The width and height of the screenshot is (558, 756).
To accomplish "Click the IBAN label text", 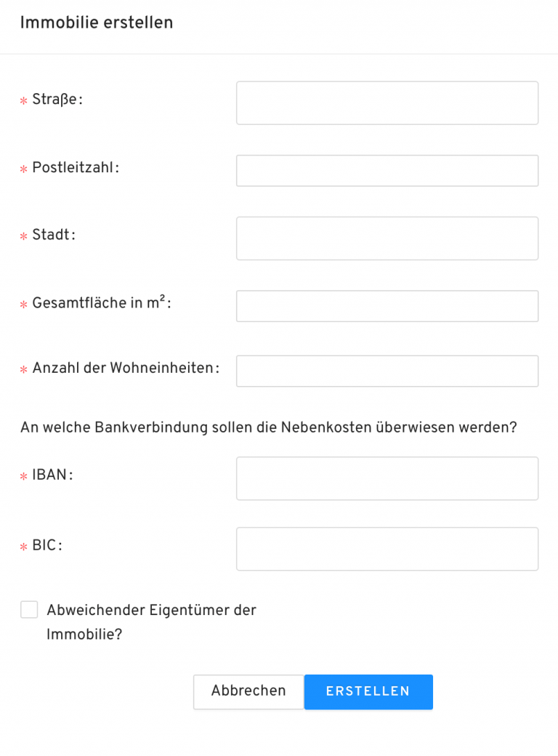I will pos(52,475).
